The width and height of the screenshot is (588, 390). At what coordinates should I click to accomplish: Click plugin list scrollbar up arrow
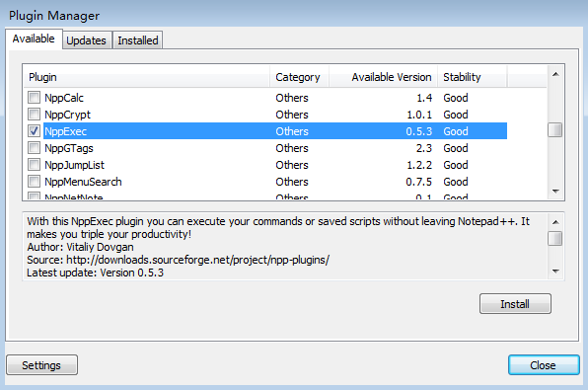coord(555,74)
